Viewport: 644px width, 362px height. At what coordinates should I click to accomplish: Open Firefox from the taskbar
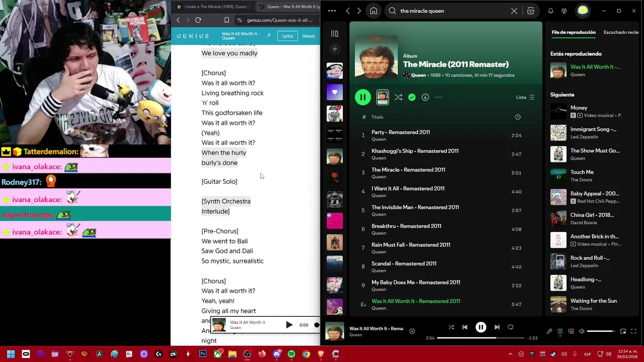[262, 354]
